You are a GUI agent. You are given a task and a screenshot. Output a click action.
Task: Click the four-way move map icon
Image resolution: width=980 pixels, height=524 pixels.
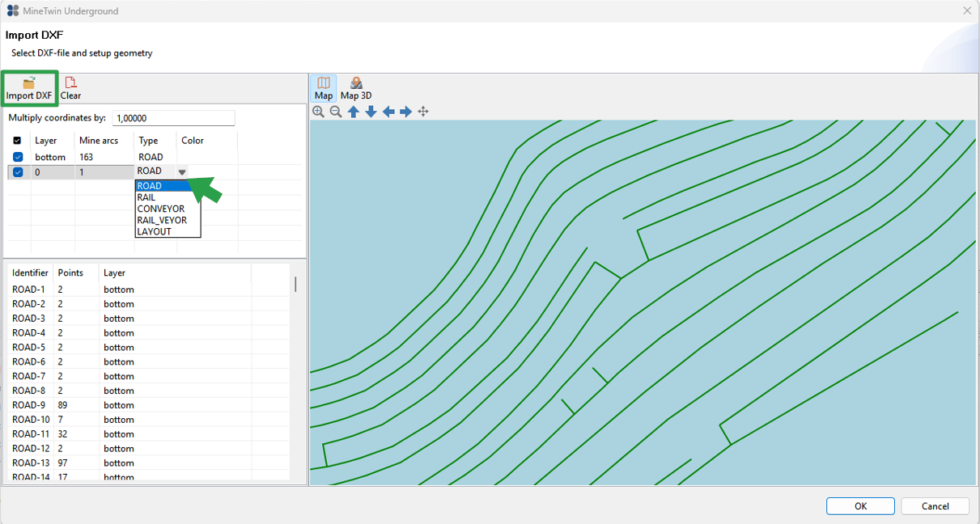[x=423, y=112]
